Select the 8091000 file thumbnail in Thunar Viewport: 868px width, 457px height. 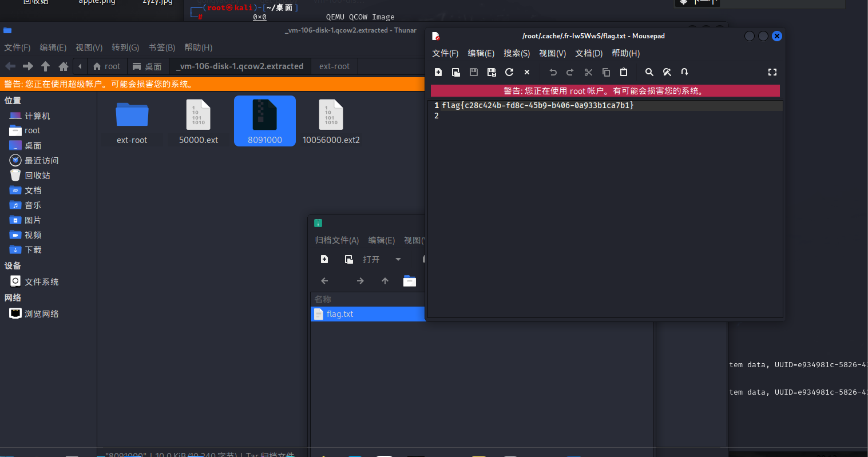tap(264, 121)
